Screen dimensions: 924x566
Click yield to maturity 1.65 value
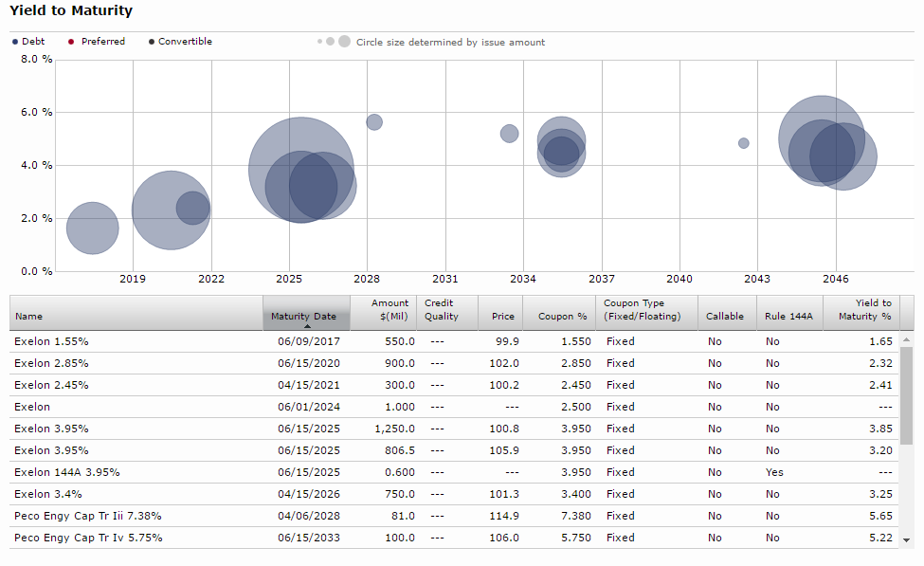pos(881,341)
